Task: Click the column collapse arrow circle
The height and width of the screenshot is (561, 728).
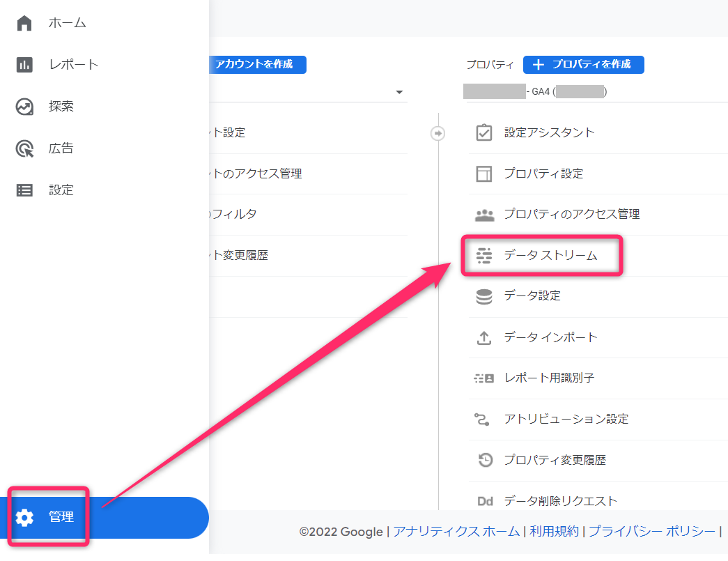Action: (x=437, y=133)
